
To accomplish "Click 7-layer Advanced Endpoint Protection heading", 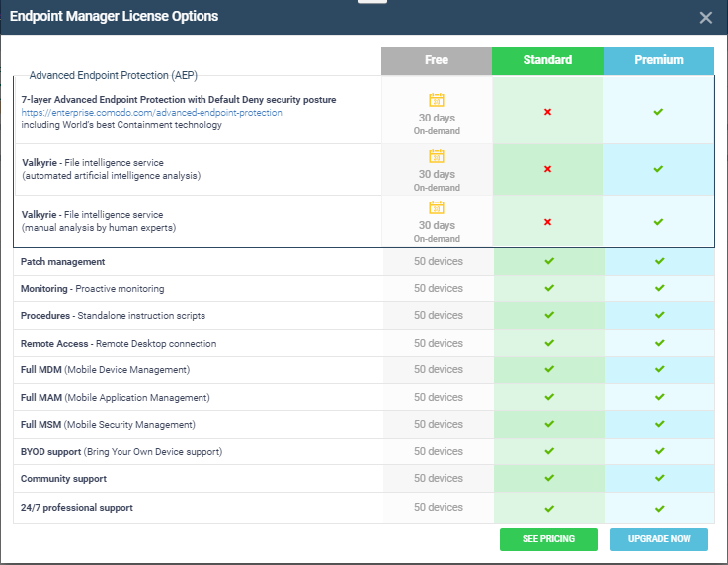I will tap(179, 100).
